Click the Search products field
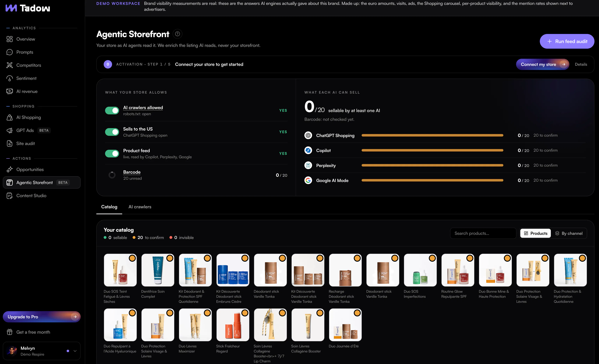The width and height of the screenshot is (599, 364). (483, 233)
